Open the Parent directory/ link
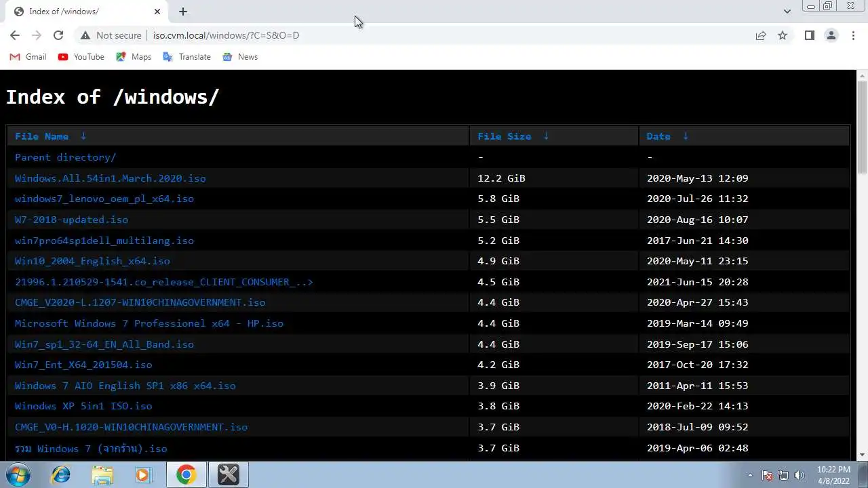868x488 pixels. pos(65,157)
